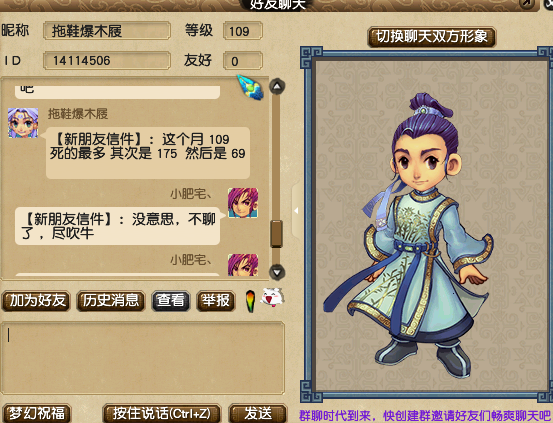This screenshot has width=553, height=423.
Task: Open the laughing emoticon picker
Action: coord(272,297)
